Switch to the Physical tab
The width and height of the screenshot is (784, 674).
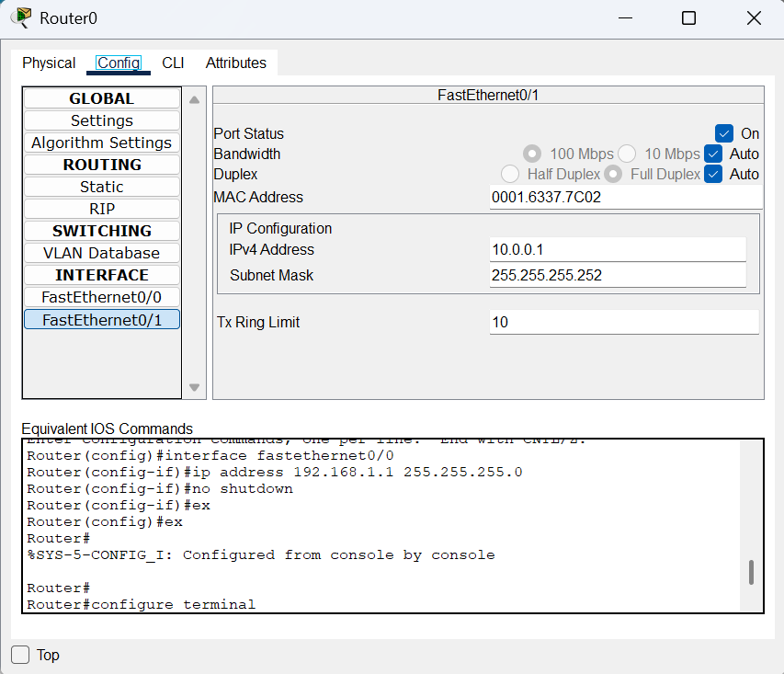tap(49, 63)
